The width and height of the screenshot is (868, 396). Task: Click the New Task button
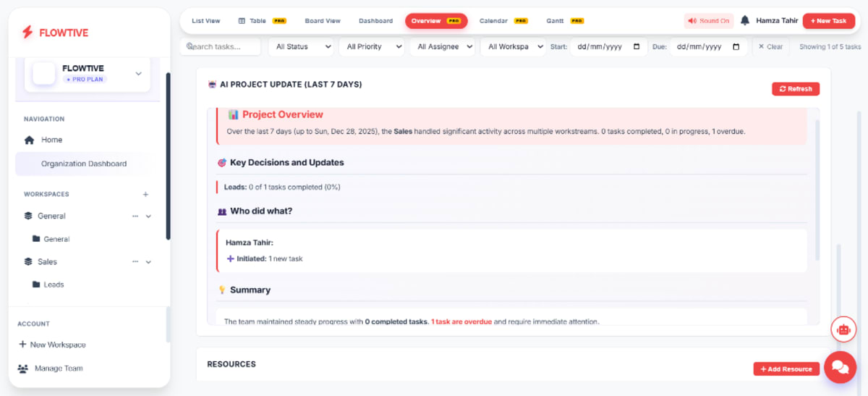(828, 21)
